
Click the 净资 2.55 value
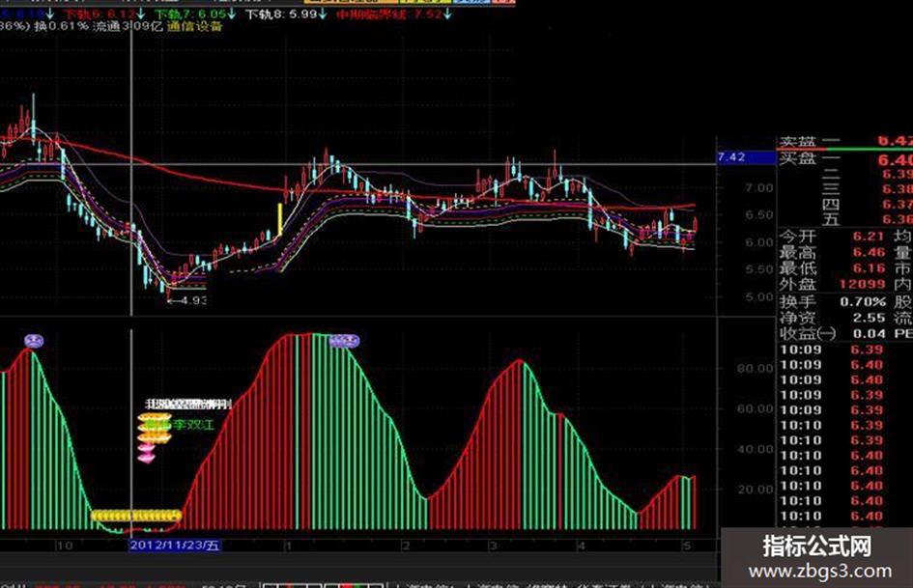[x=869, y=318]
